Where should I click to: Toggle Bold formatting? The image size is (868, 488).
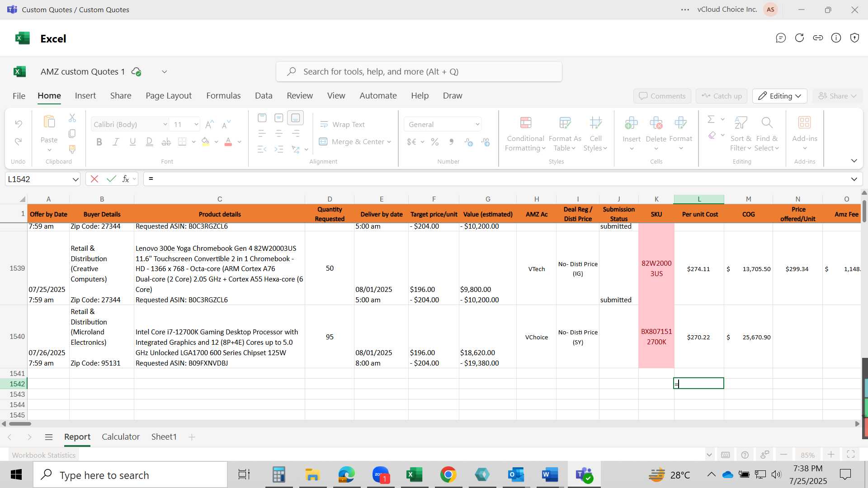click(99, 142)
